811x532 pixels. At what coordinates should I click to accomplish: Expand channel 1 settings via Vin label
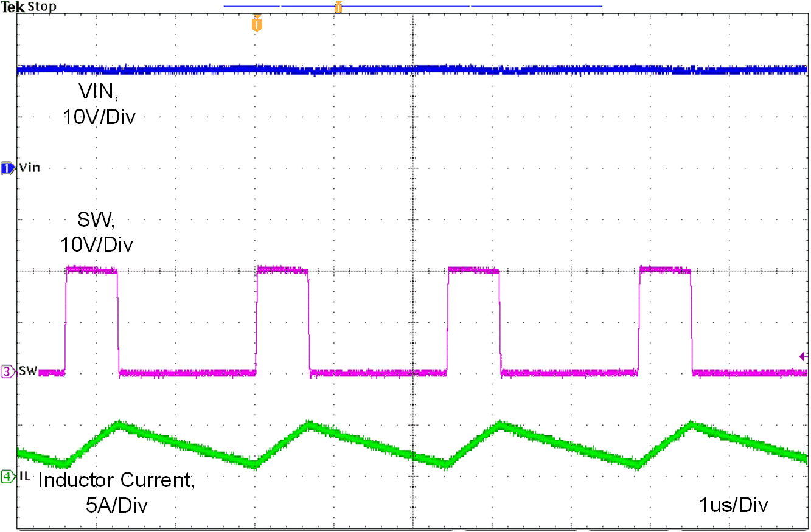(x=29, y=168)
